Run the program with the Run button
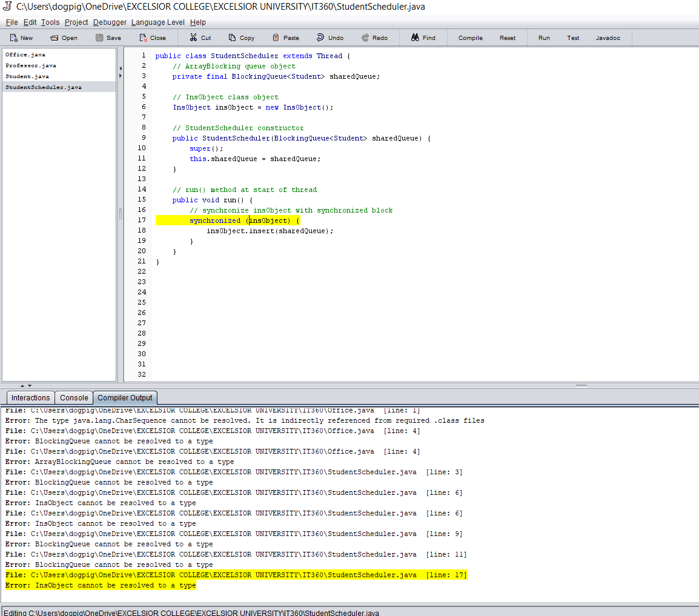Viewport: 699px width, 616px height. pos(543,37)
